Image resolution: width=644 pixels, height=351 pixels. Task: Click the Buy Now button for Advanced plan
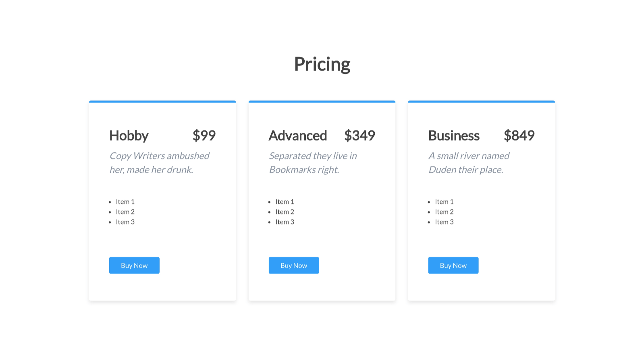coord(294,265)
